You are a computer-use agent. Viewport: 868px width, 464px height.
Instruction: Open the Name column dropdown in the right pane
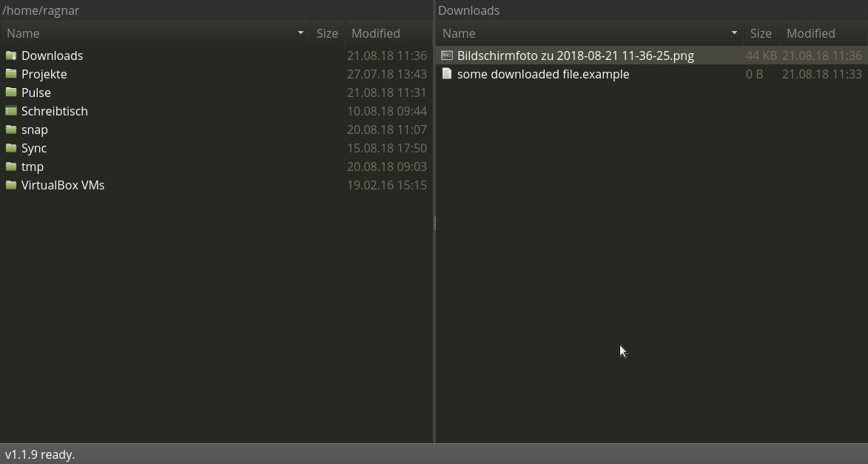pyautogui.click(x=734, y=33)
